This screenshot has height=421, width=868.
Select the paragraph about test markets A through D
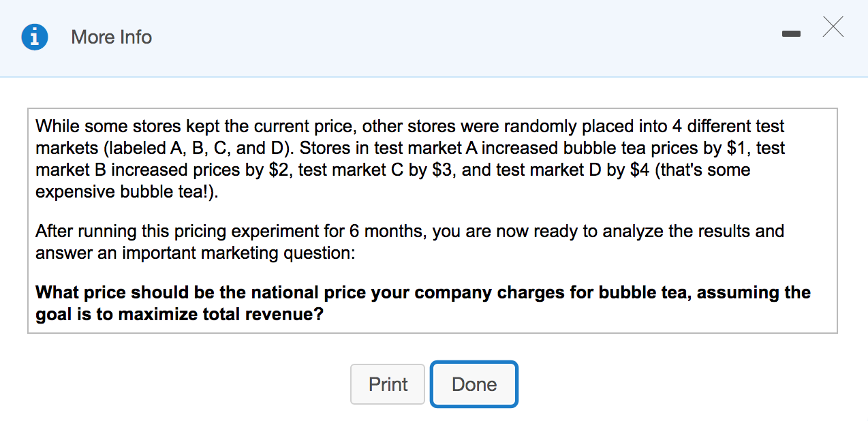409,158
